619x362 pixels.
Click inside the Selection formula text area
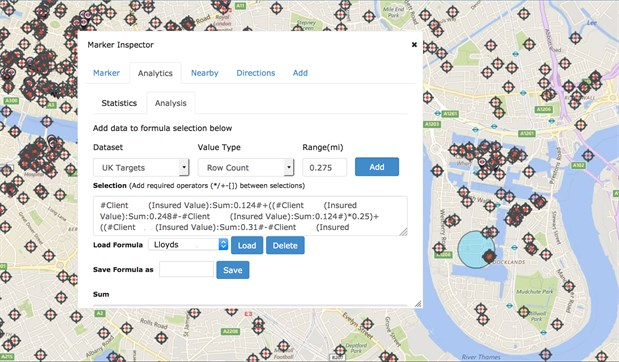pos(250,216)
